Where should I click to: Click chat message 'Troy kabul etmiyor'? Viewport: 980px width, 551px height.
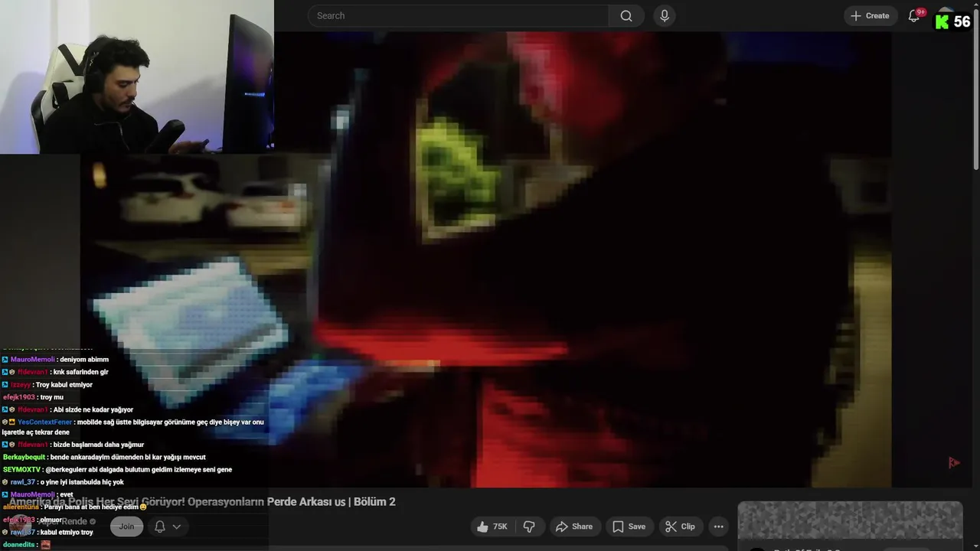pos(64,385)
